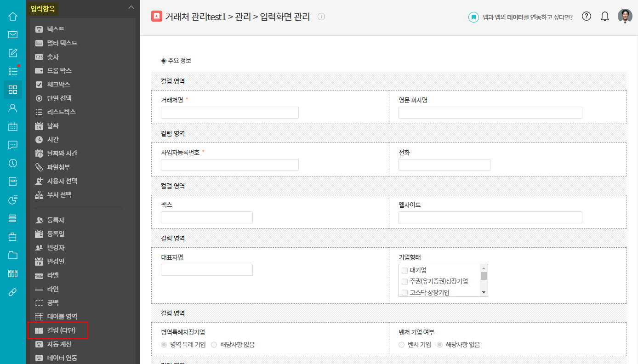
Task: Open the user profile avatar
Action: coord(625,17)
